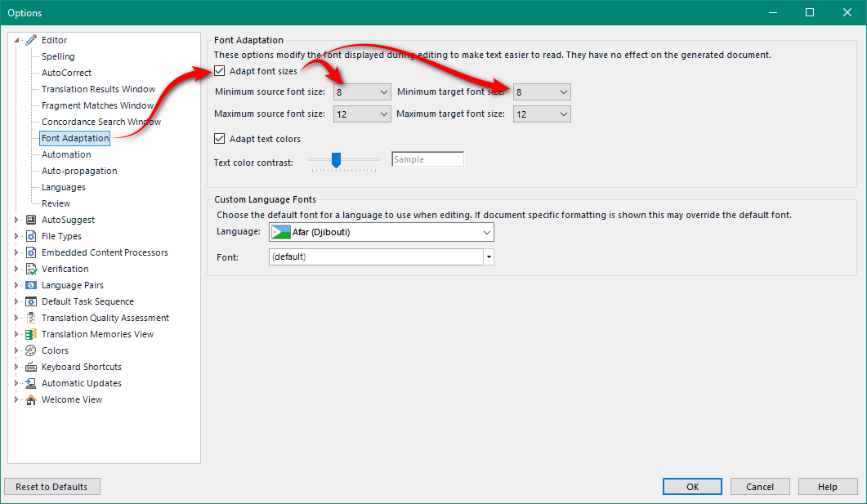Expand the Default Task Sequence node

click(x=16, y=301)
